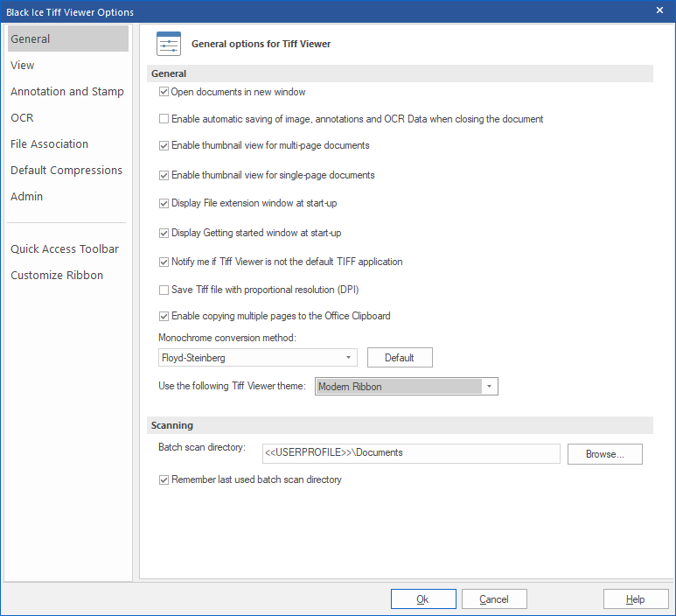676x616 pixels.
Task: Enable Save Tiff with proportional resolution
Action: pos(164,290)
